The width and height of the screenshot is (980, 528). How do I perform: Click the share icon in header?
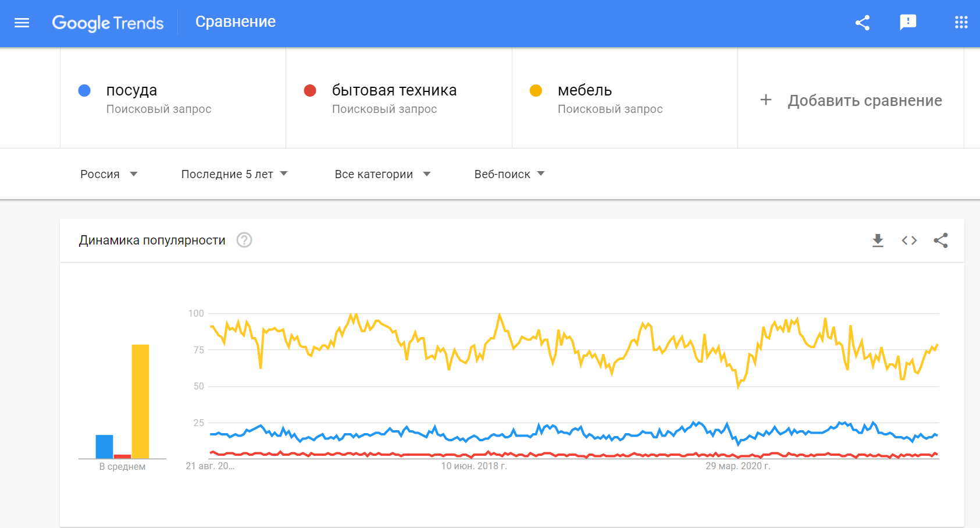pyautogui.click(x=863, y=23)
